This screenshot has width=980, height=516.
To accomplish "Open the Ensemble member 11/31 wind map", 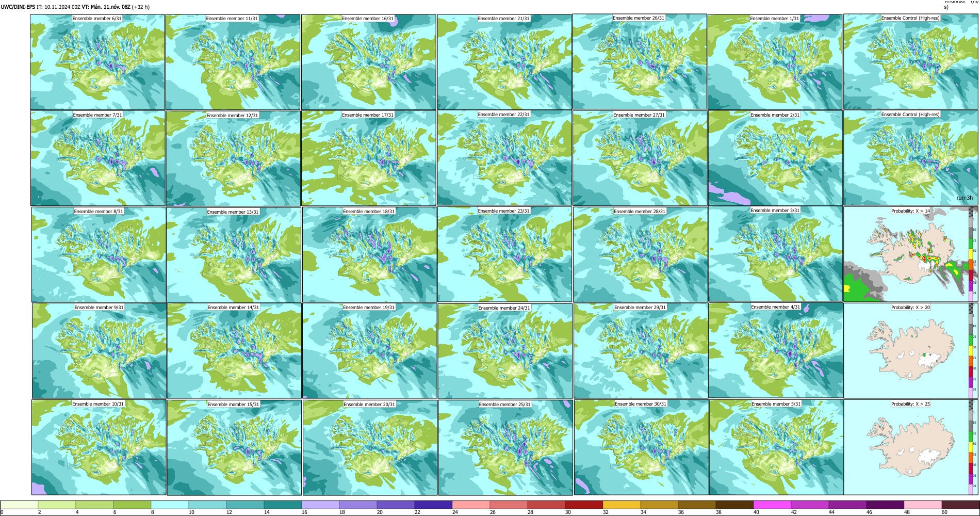I will click(x=233, y=62).
